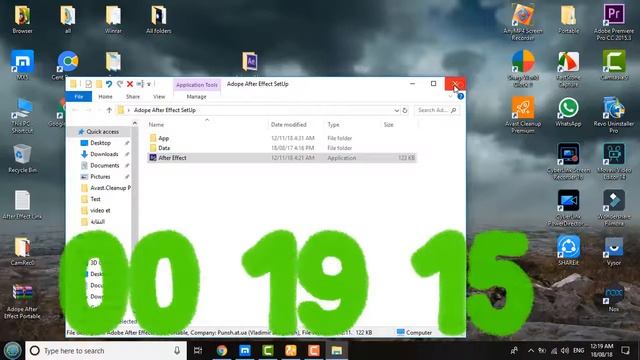Select the After Effect Link file on desktop
The height and width of the screenshot is (360, 640).
22,205
